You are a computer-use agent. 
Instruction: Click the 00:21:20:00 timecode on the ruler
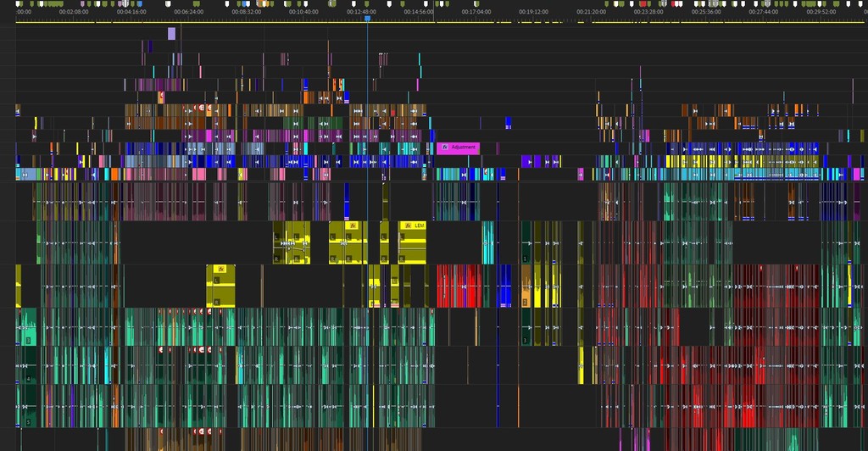click(591, 12)
